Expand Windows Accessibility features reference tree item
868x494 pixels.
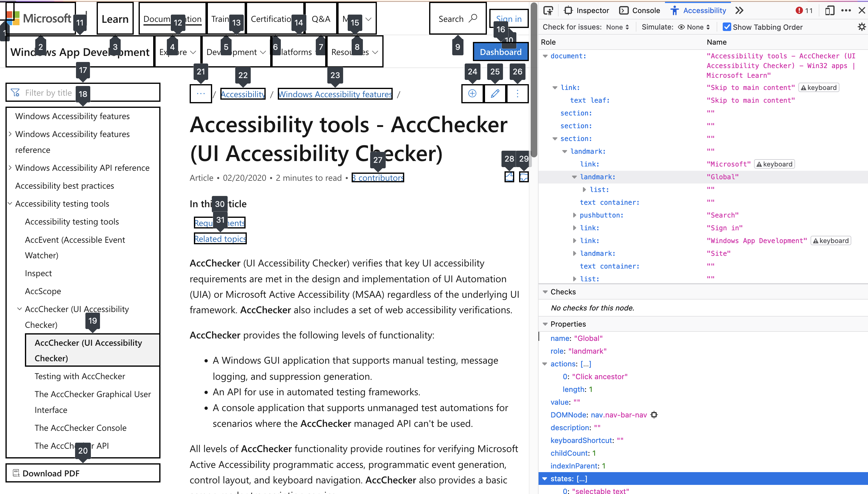tap(10, 134)
